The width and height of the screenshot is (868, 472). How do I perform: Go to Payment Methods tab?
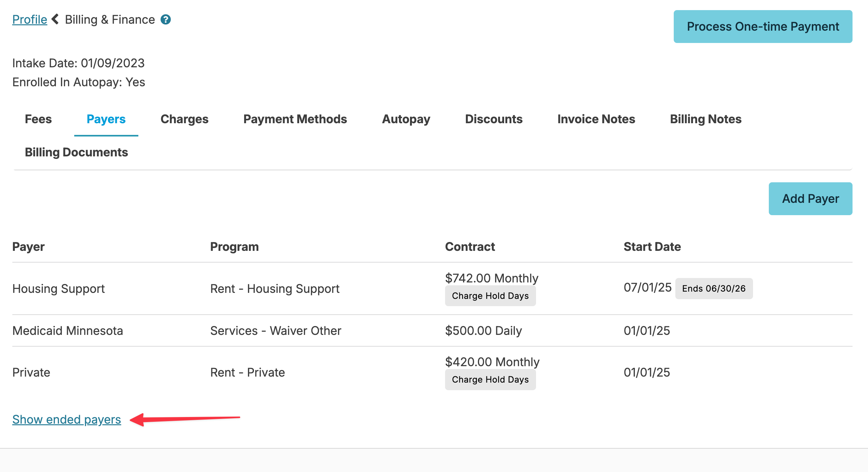295,119
